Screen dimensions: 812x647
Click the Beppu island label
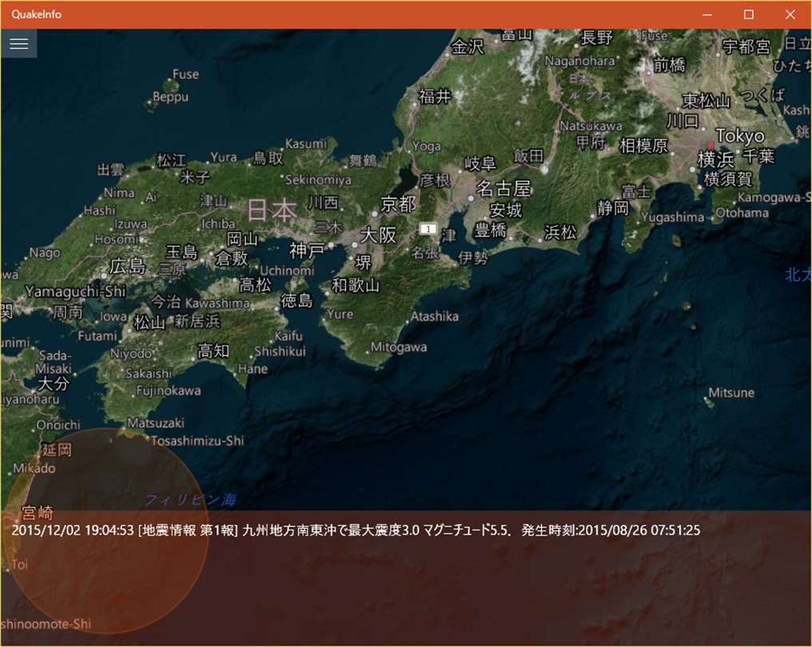coord(170,97)
